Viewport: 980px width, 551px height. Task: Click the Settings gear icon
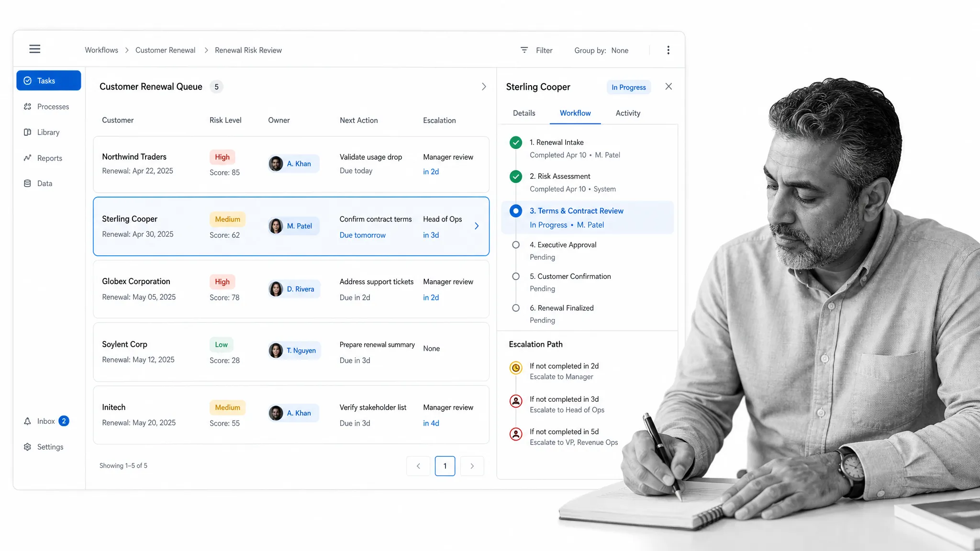[x=28, y=447]
